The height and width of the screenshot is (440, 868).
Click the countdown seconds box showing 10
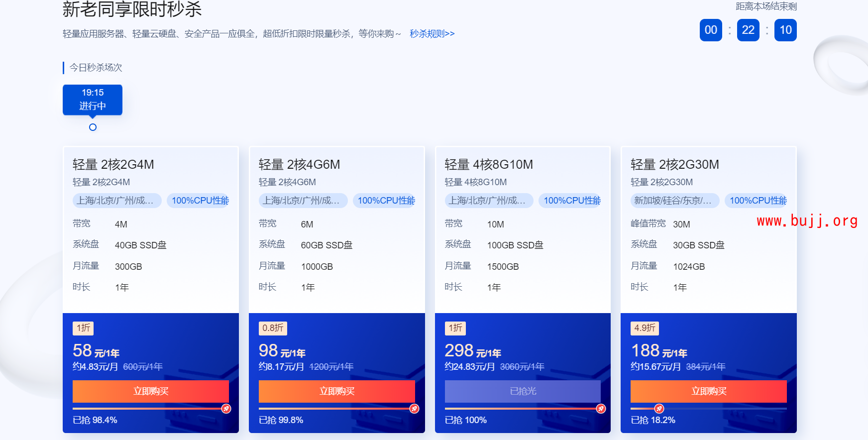point(785,30)
